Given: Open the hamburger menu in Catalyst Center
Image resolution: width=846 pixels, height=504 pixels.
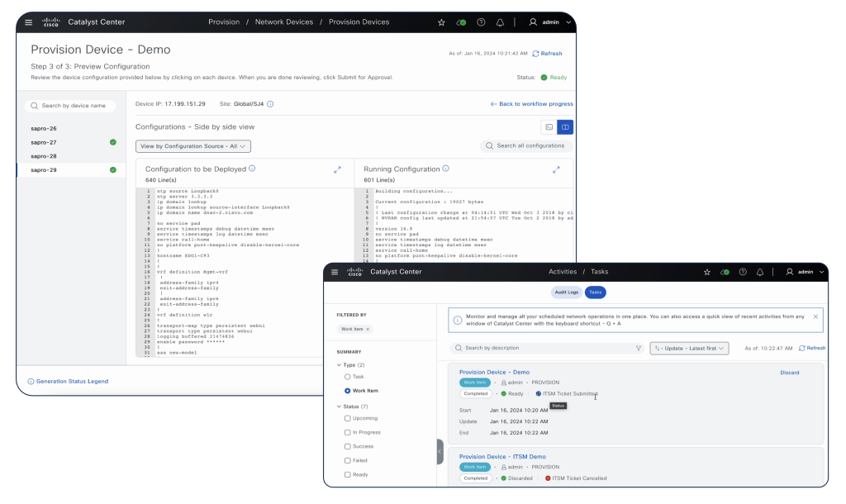Looking at the screenshot, I should (x=28, y=21).
